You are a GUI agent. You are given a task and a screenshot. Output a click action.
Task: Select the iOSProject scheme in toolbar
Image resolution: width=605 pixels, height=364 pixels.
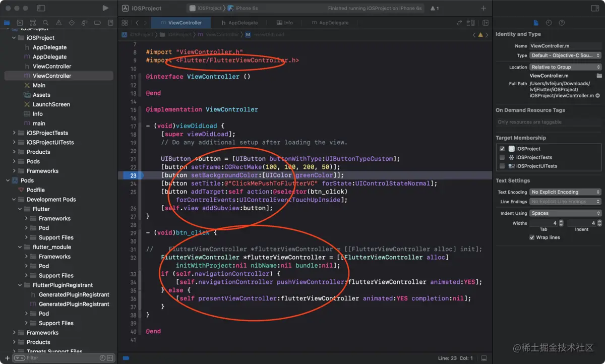206,8
